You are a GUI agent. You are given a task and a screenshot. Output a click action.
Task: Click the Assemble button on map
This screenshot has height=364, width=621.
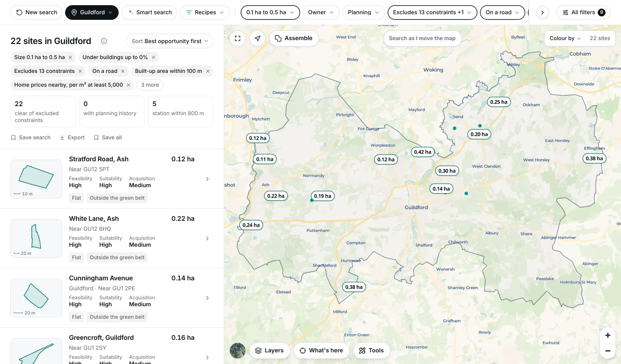click(x=294, y=38)
